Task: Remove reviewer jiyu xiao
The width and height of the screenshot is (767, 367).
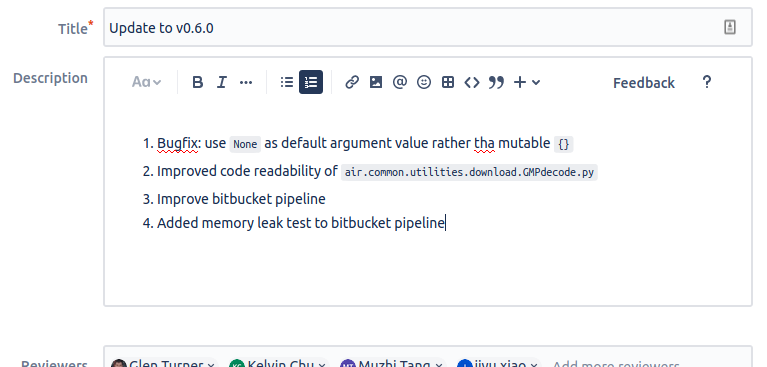Action: point(534,365)
